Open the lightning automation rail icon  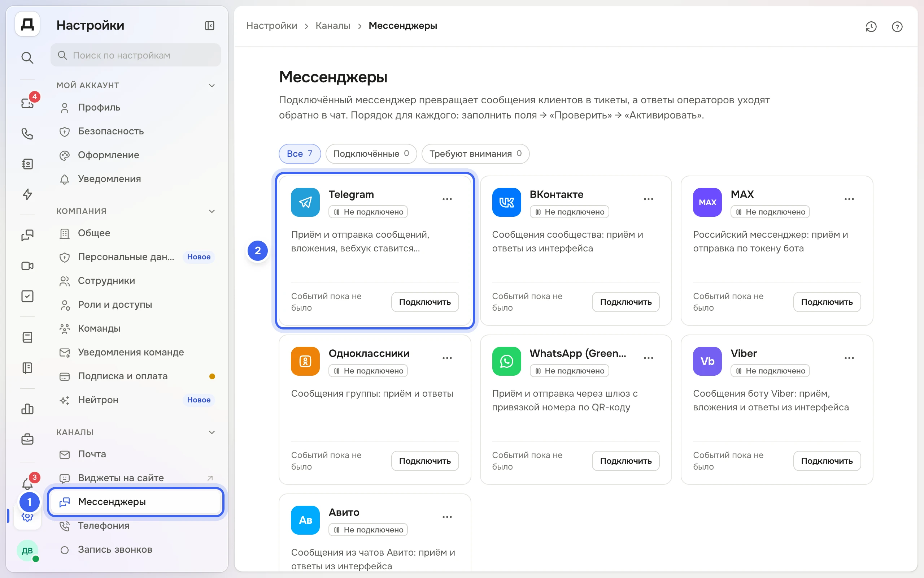coord(27,194)
